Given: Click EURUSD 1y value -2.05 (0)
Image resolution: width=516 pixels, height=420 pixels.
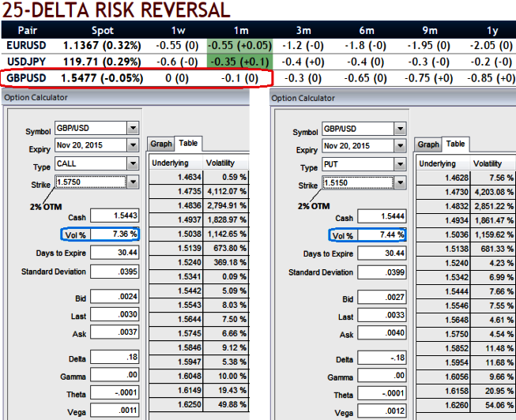Looking at the screenshot, I should pyautogui.click(x=491, y=45).
